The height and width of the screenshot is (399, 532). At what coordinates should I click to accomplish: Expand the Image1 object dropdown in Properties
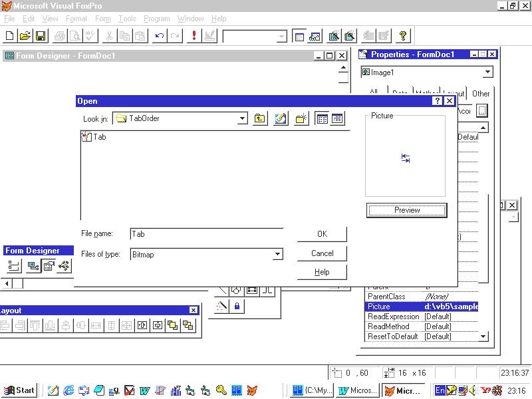pos(487,72)
